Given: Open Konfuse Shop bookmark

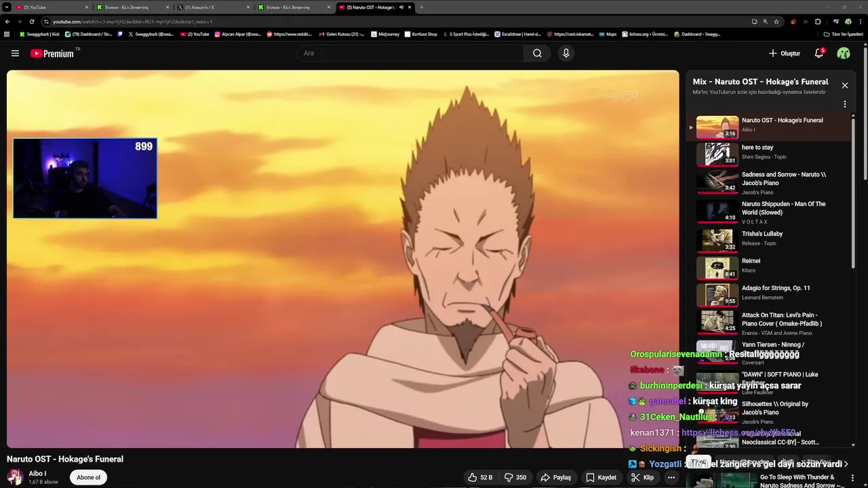Looking at the screenshot, I should pyautogui.click(x=420, y=34).
